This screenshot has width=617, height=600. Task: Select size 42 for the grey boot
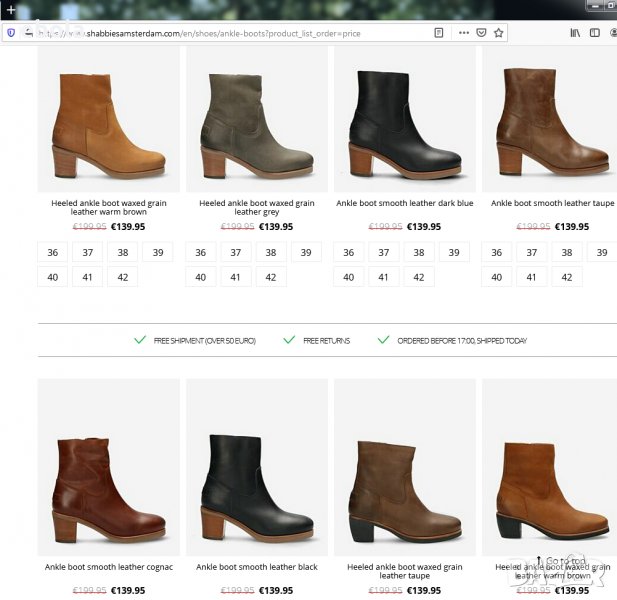[x=270, y=277]
